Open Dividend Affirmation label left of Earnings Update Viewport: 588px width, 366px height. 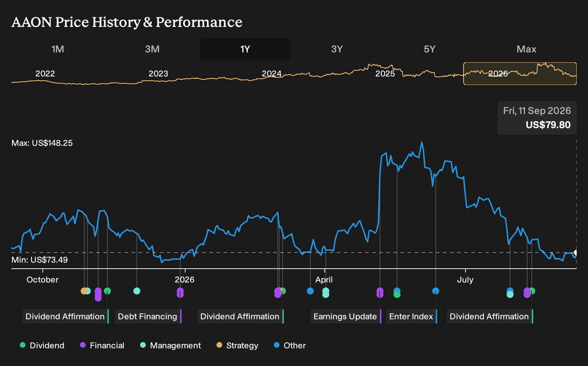[x=241, y=316]
